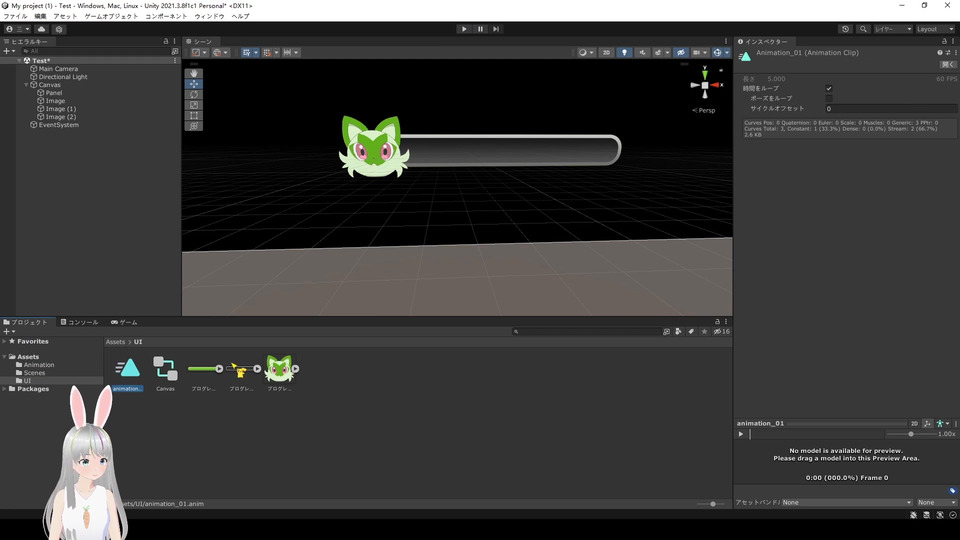
Task: Open the Animation folder in Assets
Action: pos(39,365)
